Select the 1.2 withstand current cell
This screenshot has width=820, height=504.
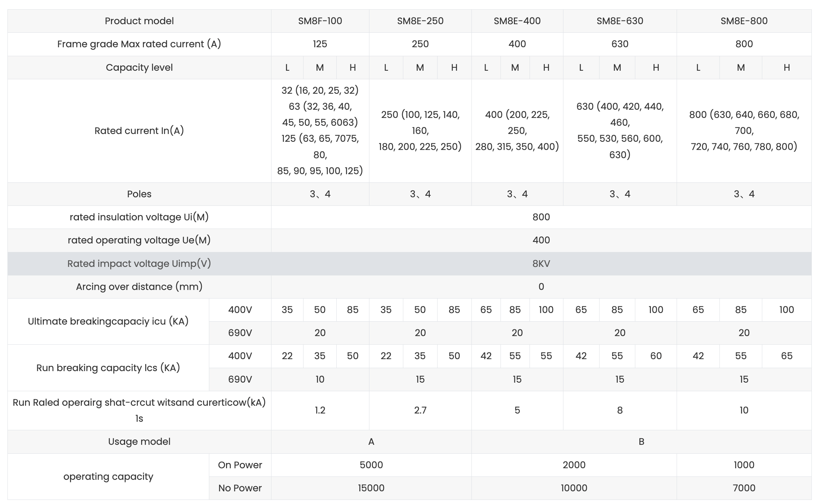(x=320, y=410)
